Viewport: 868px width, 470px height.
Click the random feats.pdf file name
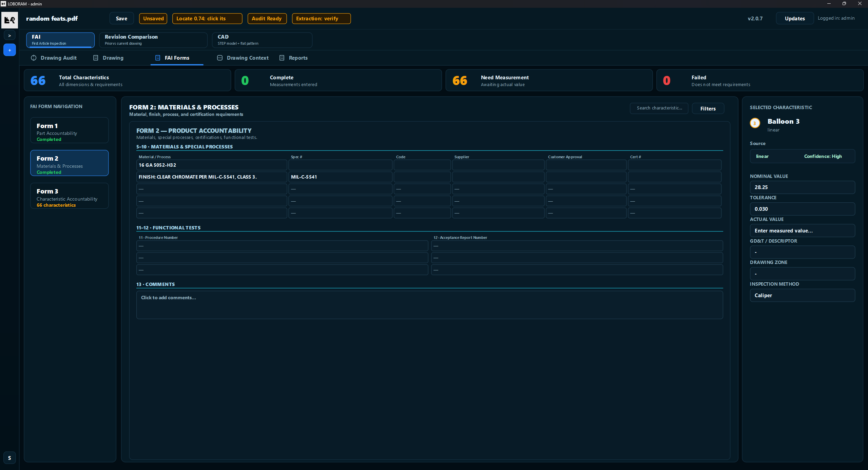pos(52,19)
